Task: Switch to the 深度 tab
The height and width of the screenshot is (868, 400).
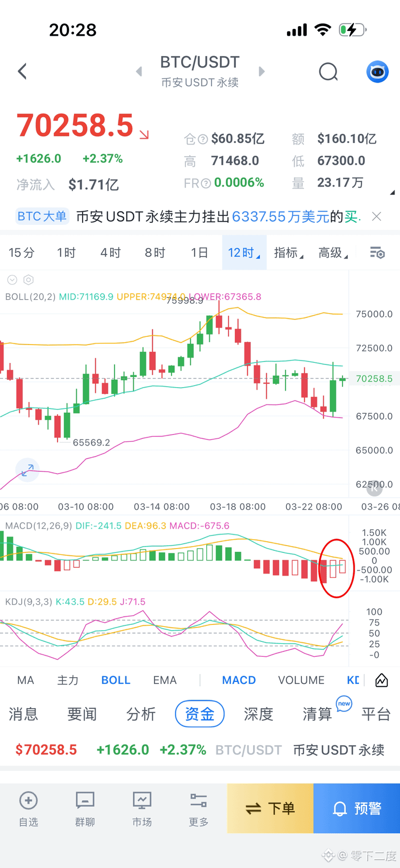Action: (258, 714)
